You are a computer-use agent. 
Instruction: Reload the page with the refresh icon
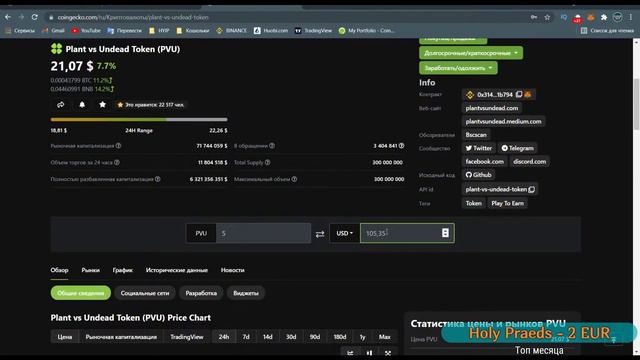pos(35,17)
